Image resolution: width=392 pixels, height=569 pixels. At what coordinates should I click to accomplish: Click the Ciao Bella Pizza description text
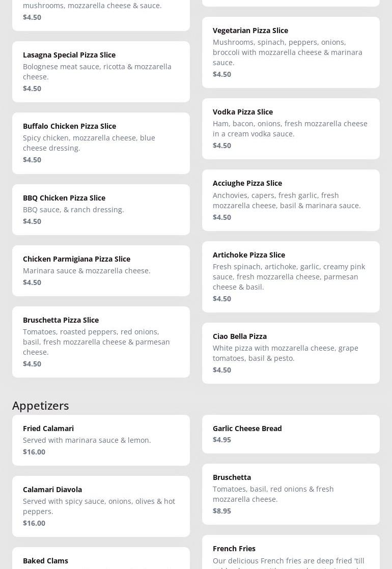285,353
